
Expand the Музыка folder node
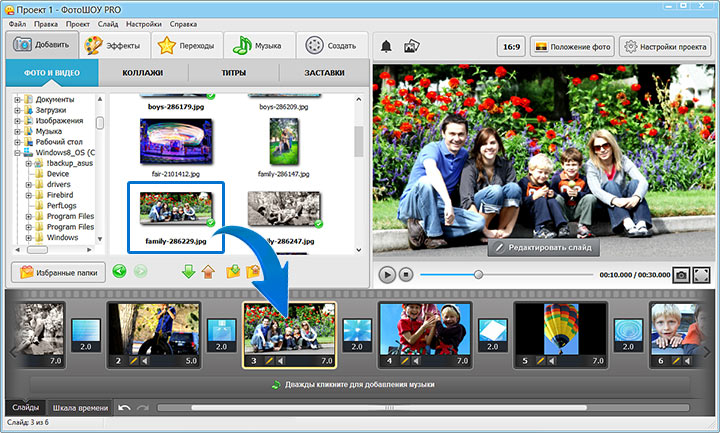18,131
